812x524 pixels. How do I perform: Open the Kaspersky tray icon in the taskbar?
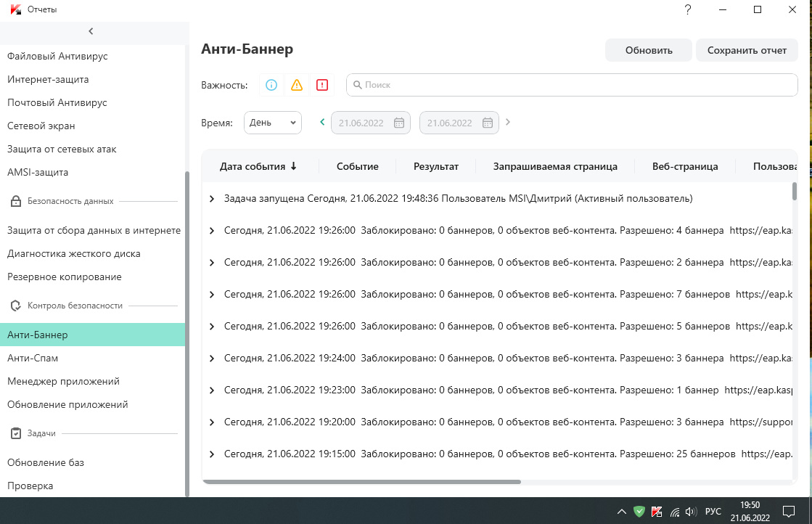pyautogui.click(x=657, y=512)
